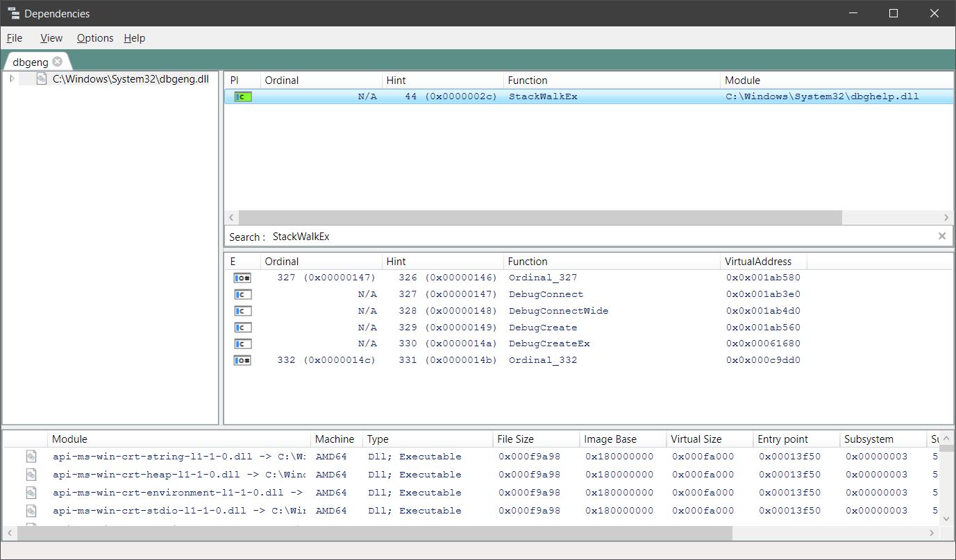
Task: Click the C export icon beside DebugConnect
Action: (242, 294)
